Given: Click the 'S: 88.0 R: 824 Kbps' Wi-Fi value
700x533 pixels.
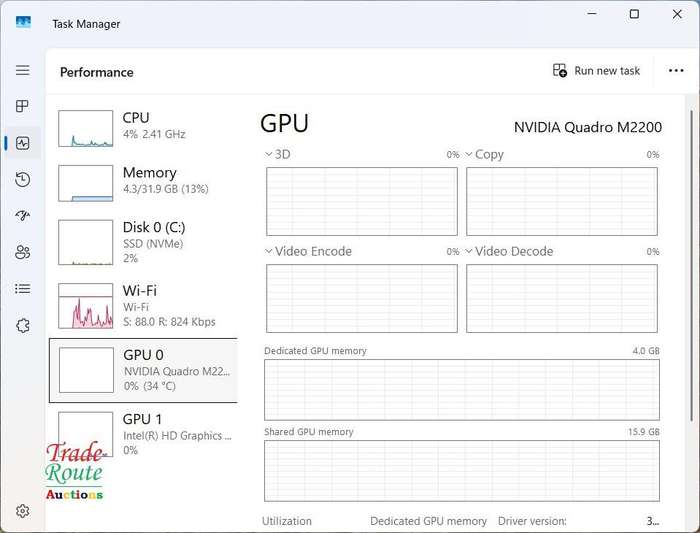Looking at the screenshot, I should 169,322.
